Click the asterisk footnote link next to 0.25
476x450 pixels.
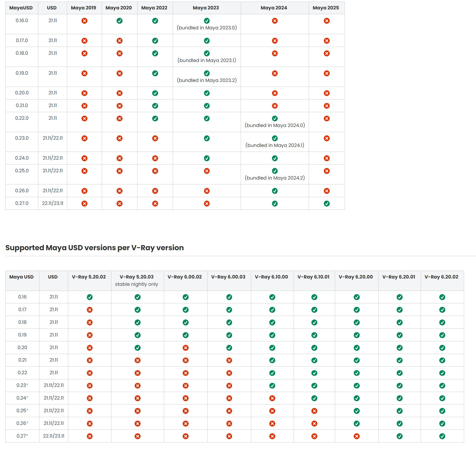pyautogui.click(x=27, y=410)
